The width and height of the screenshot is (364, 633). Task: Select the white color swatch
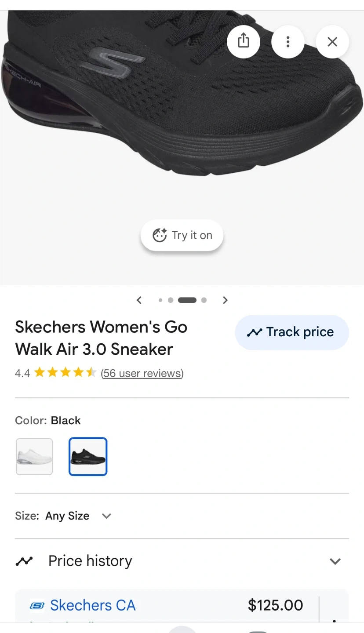tap(34, 456)
